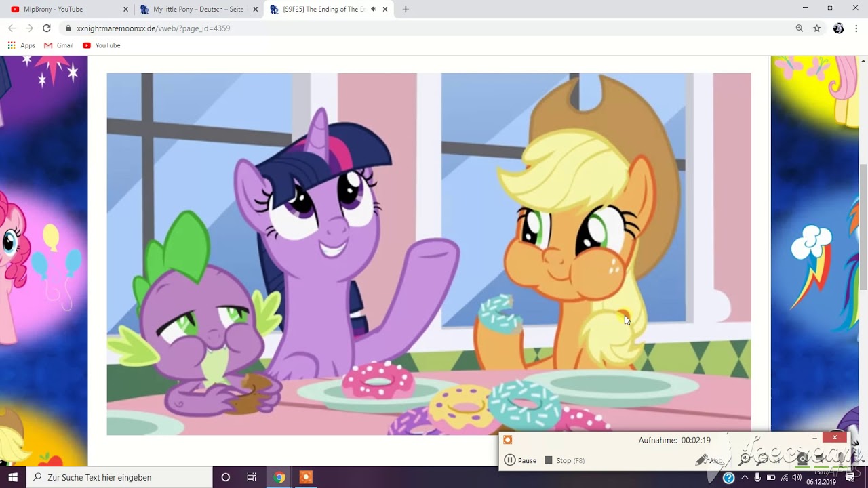Click the Icecream recorder logo icon

coord(508,440)
